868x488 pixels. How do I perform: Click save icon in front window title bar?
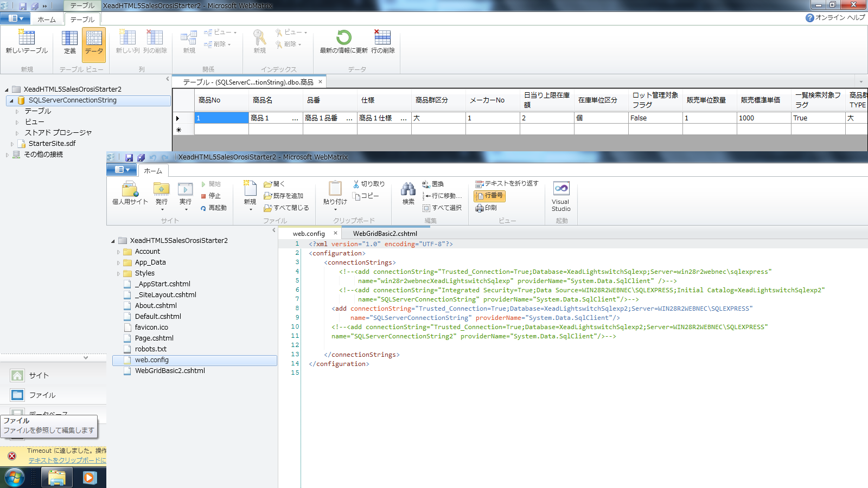pos(129,157)
